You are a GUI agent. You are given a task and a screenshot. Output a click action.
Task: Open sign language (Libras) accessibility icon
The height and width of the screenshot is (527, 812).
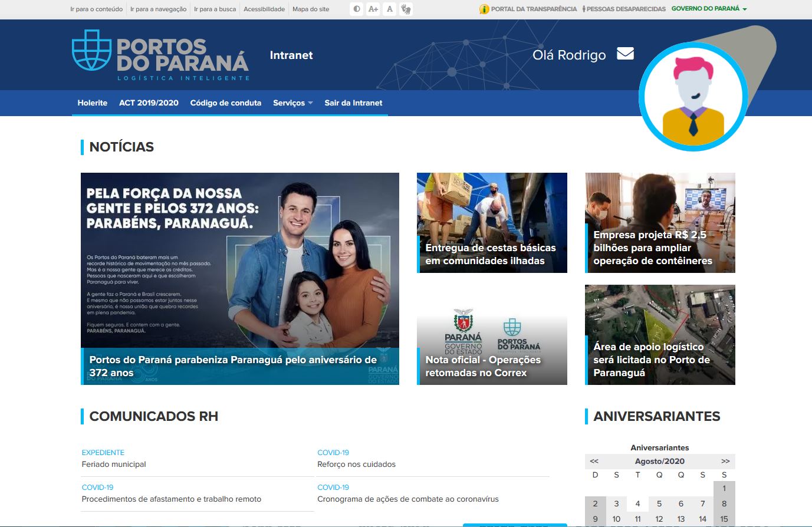pos(406,9)
